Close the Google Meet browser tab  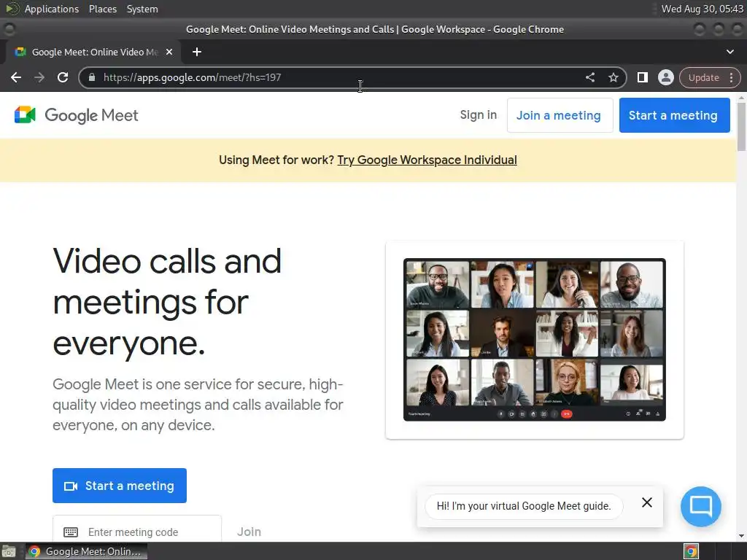click(x=169, y=52)
